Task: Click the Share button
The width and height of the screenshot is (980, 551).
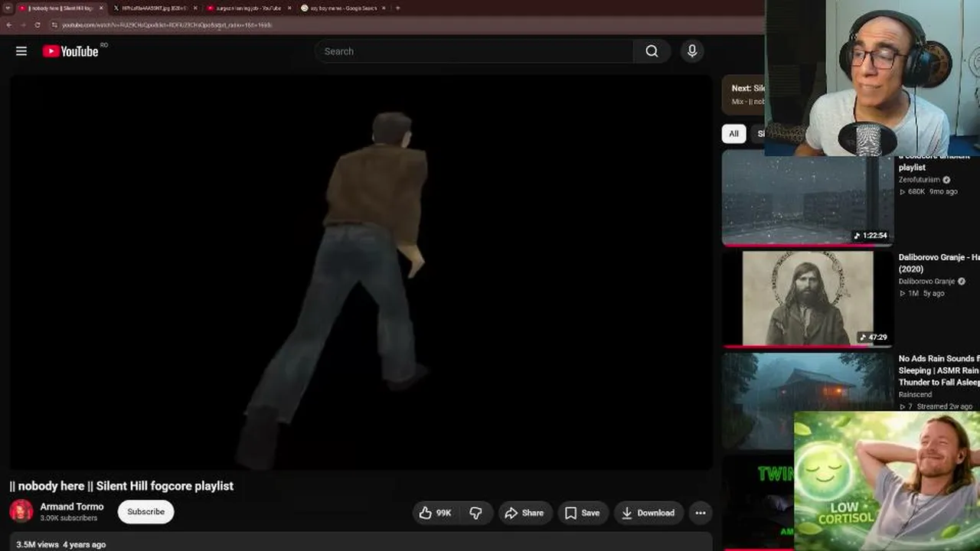Action: point(524,513)
